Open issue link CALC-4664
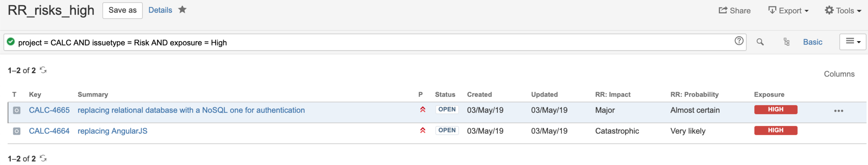The image size is (868, 165). click(x=49, y=131)
